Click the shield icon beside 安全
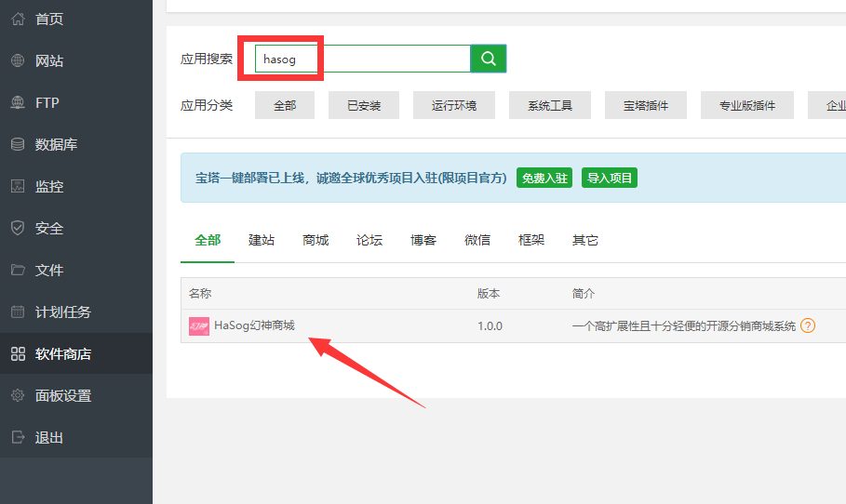The height and width of the screenshot is (504, 846). tap(18, 228)
